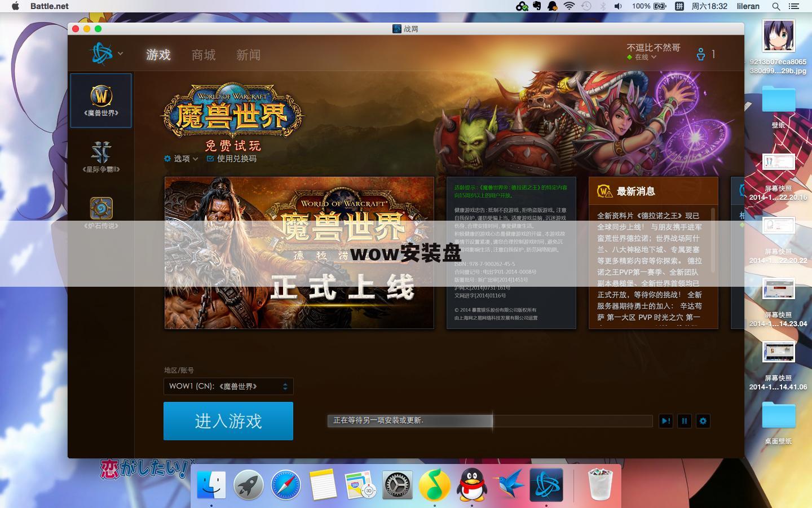This screenshot has width=812, height=508.
Task: Open Notes from the Dock
Action: coord(323,485)
